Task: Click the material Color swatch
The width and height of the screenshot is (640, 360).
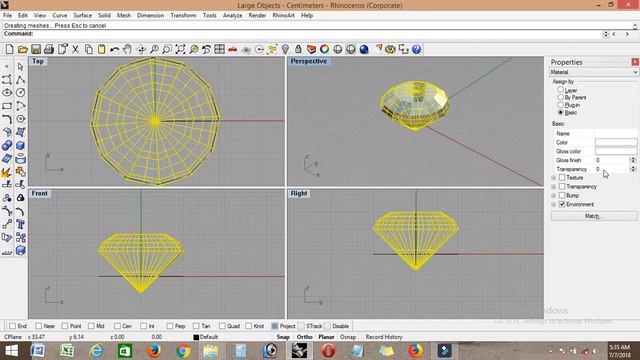Action: click(616, 142)
